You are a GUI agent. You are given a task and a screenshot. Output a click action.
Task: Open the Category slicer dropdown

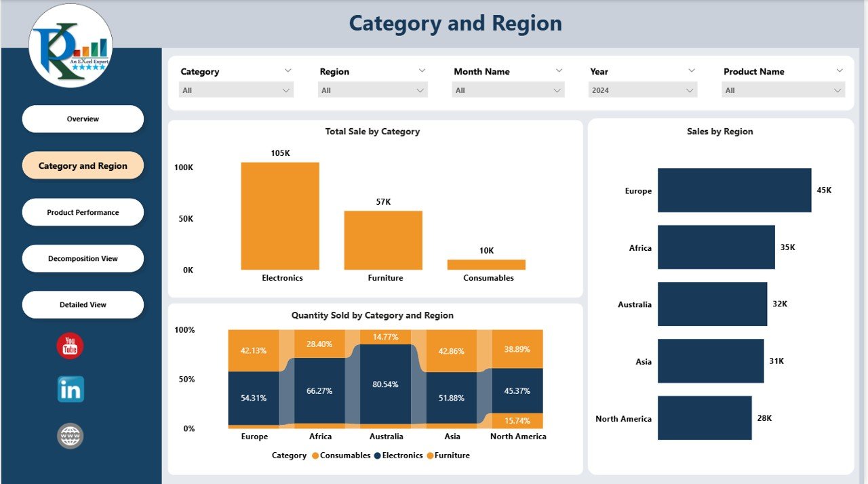(236, 90)
